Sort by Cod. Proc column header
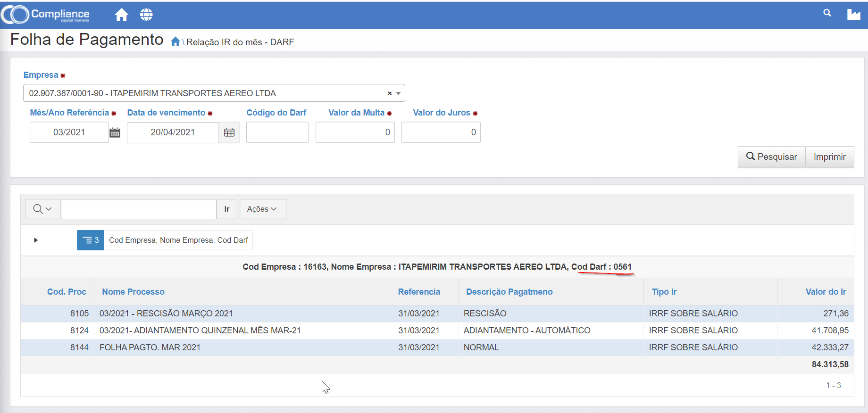This screenshot has height=413, width=868. 67,292
